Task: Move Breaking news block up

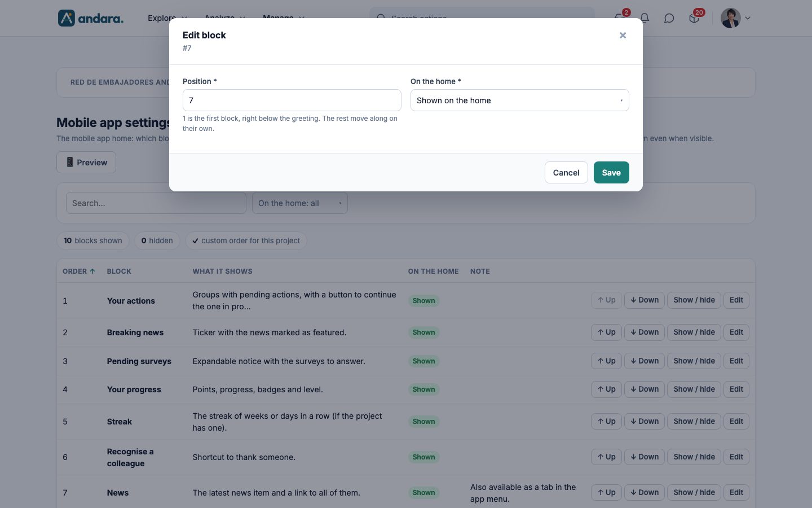Action: [x=606, y=332]
